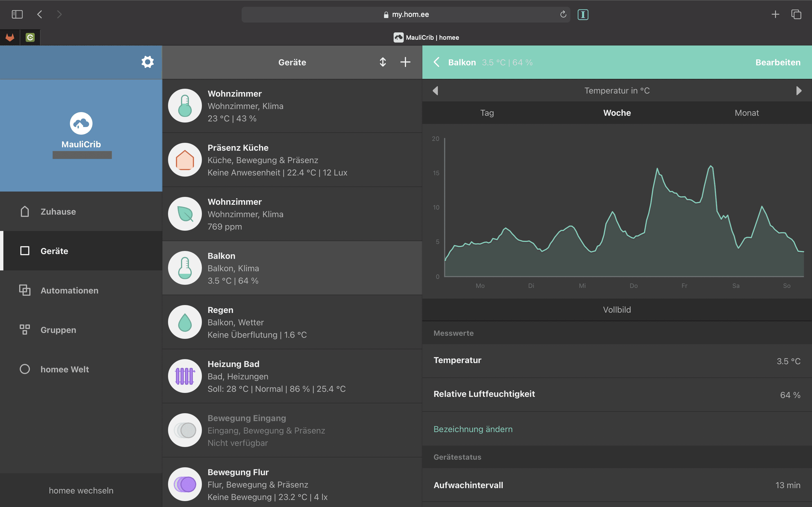Go to next measurement with the right chevron

[799, 90]
